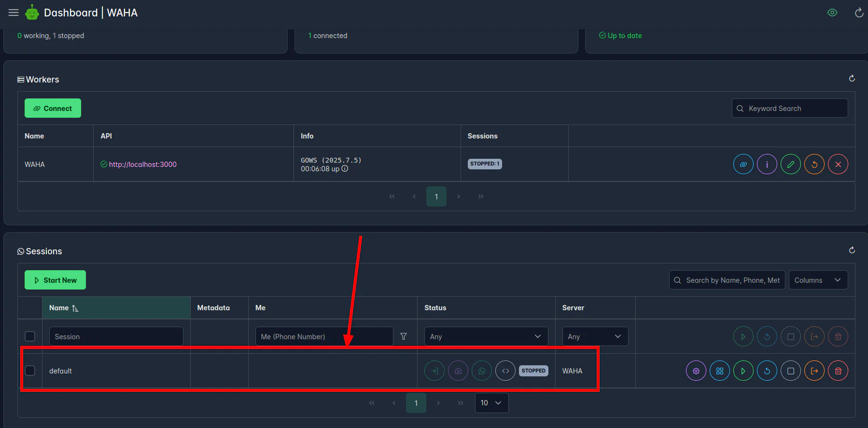Logout the default session

(x=814, y=371)
